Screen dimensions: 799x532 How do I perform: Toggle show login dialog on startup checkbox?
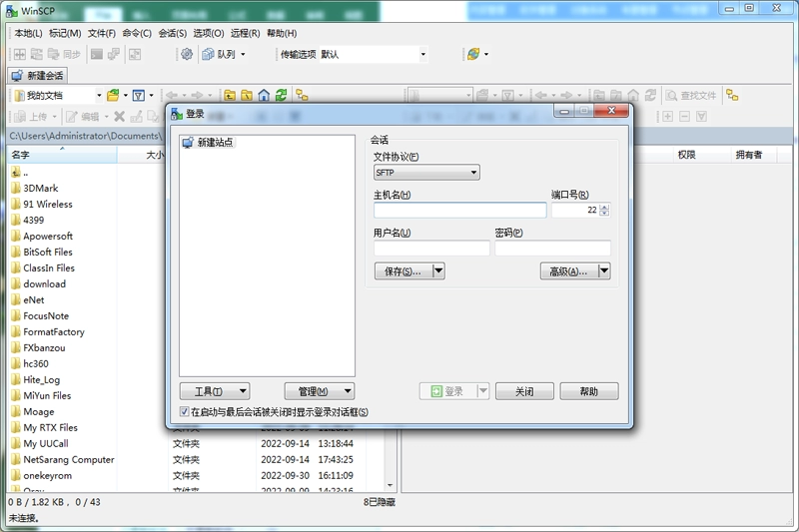[185, 411]
